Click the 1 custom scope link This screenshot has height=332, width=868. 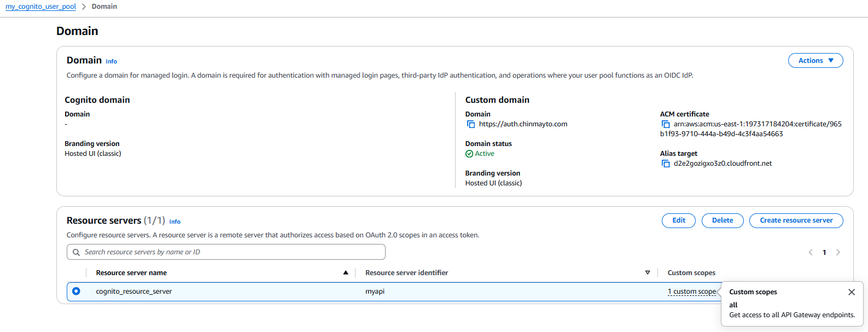point(692,292)
